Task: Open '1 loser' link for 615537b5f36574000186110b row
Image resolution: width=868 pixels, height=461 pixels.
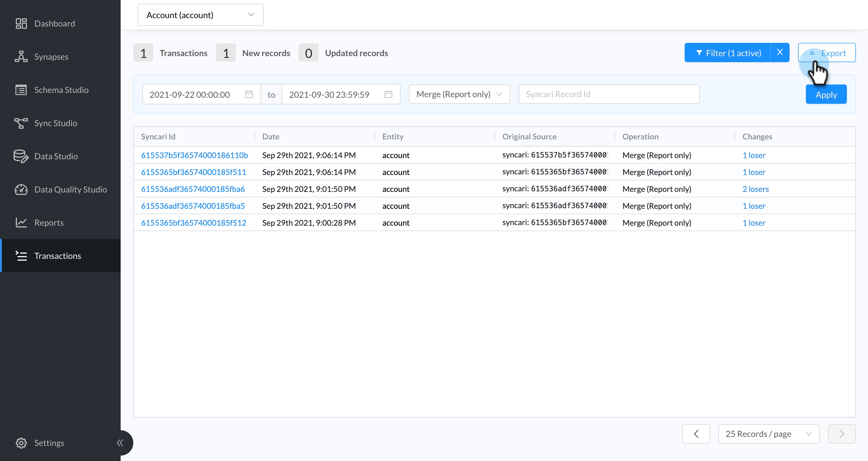Action: point(754,155)
